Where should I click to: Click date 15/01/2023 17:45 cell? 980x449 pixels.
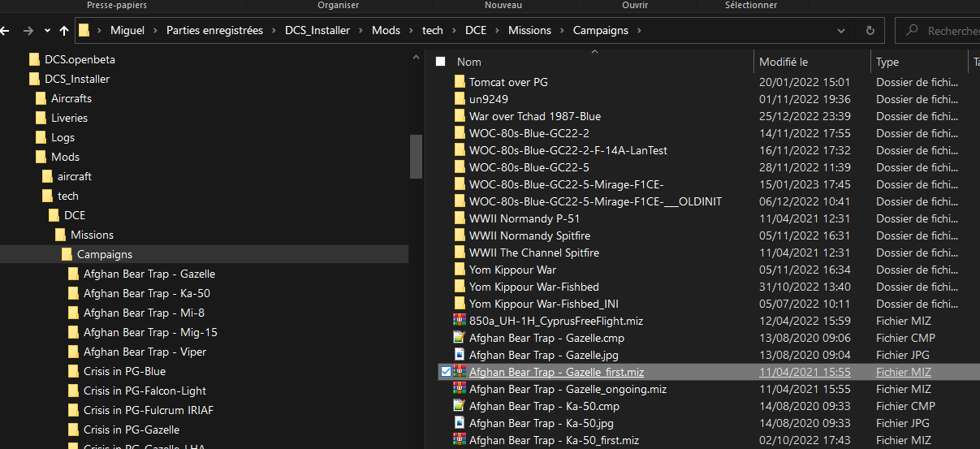pos(805,184)
